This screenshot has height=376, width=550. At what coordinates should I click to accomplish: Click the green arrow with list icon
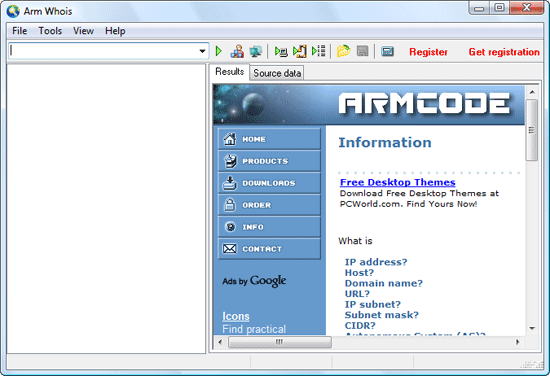(318, 51)
